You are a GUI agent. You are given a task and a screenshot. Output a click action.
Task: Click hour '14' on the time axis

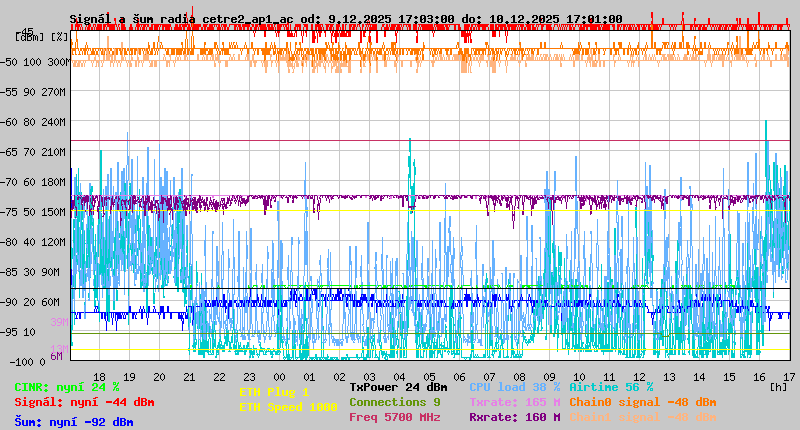pyautogui.click(x=699, y=377)
